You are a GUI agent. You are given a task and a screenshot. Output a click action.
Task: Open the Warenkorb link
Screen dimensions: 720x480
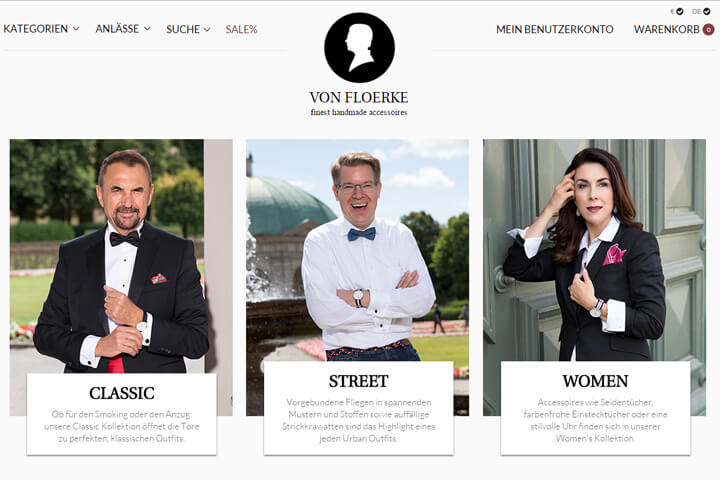click(667, 29)
